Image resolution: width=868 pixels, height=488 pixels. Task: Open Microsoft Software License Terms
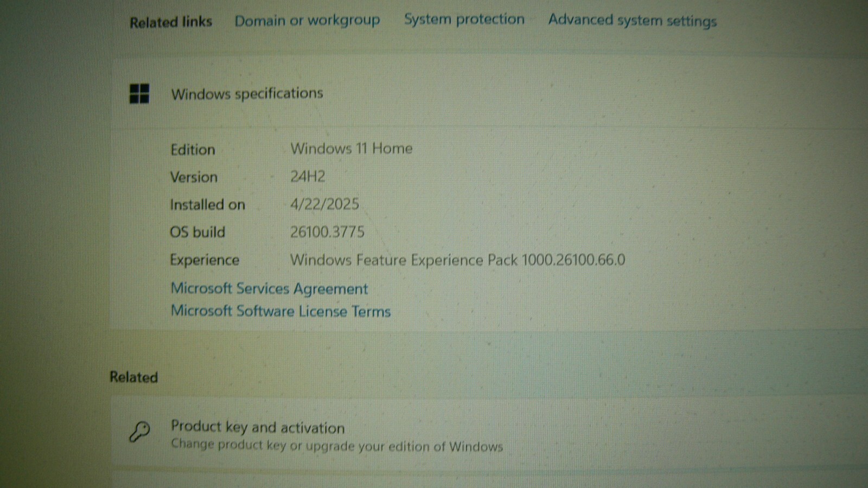coord(280,311)
